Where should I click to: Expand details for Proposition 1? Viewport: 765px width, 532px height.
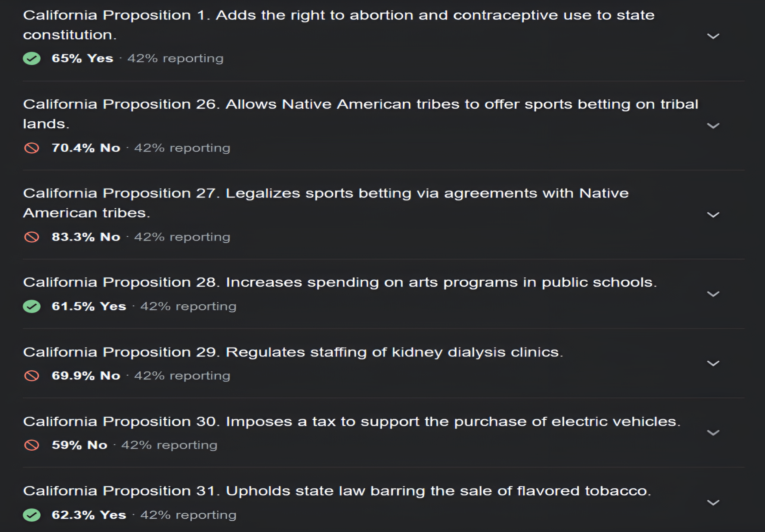click(x=714, y=36)
